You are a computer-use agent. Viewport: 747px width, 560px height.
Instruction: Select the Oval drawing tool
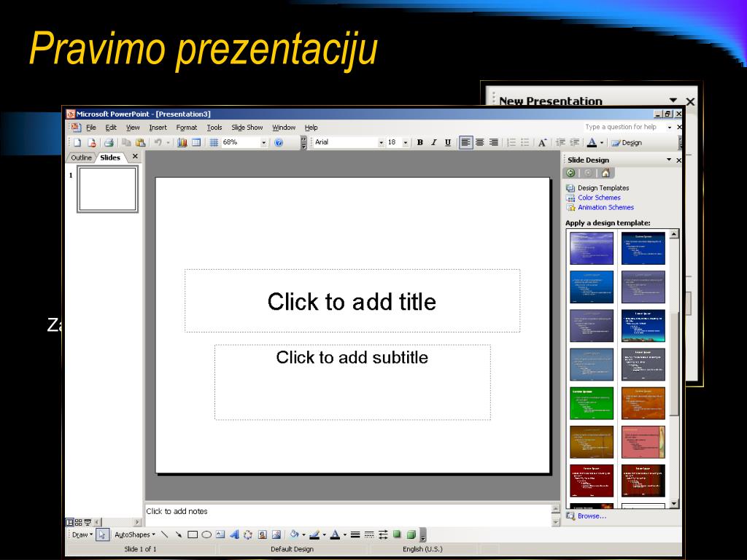[x=206, y=534]
